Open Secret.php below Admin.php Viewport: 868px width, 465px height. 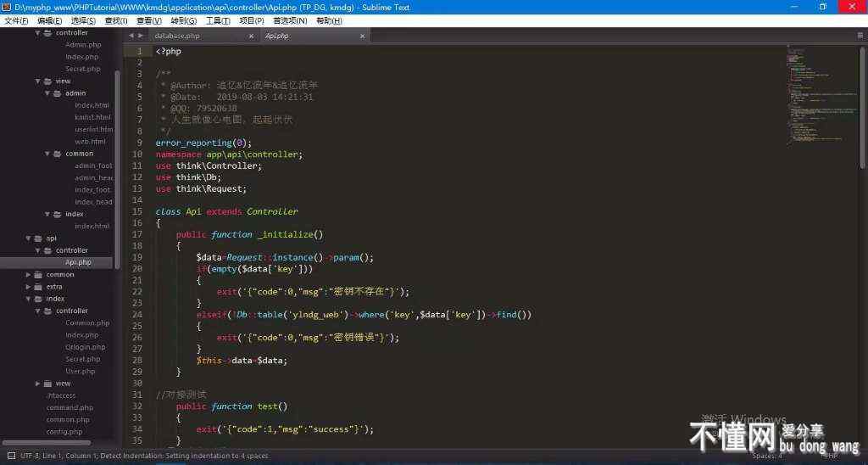82,69
